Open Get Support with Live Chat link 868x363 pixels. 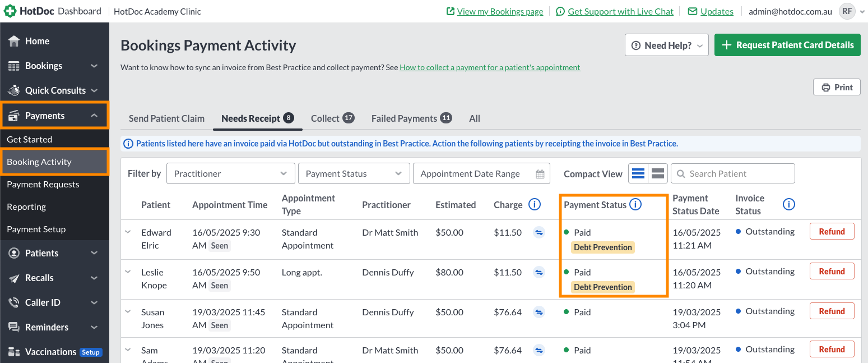(x=615, y=11)
